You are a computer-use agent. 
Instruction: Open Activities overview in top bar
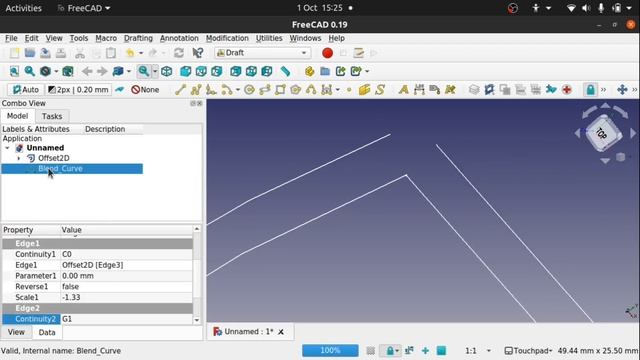(x=23, y=8)
